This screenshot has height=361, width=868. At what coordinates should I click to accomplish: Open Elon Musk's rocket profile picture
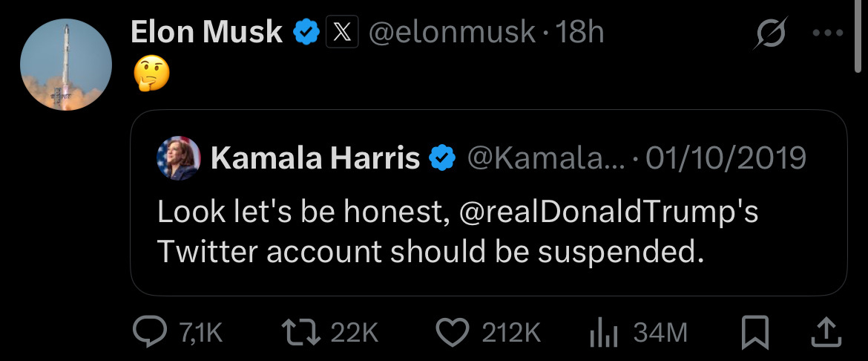pyautogui.click(x=65, y=65)
